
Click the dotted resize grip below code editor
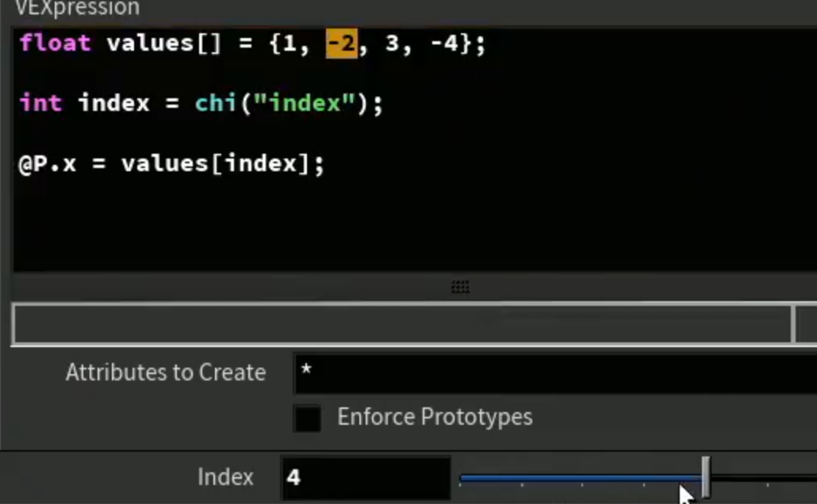460,287
